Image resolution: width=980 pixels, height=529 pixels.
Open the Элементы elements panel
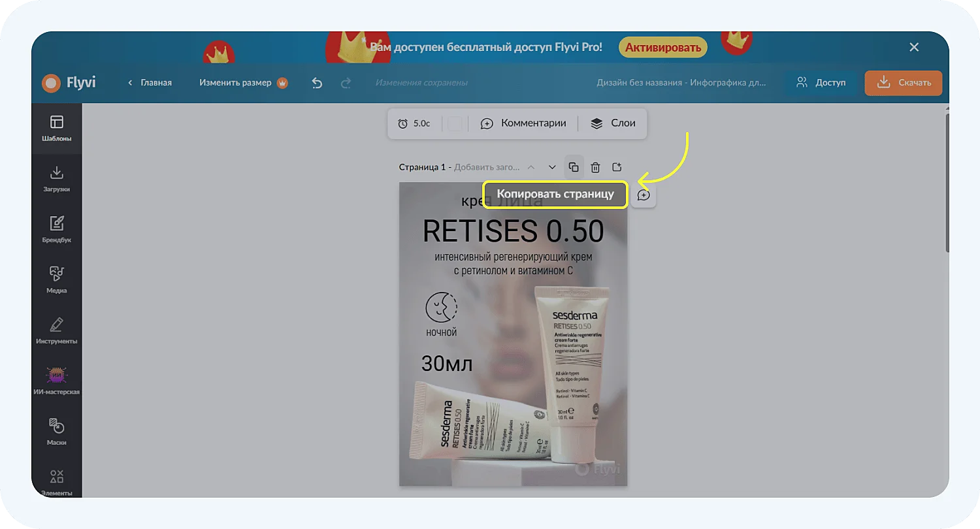tap(57, 482)
